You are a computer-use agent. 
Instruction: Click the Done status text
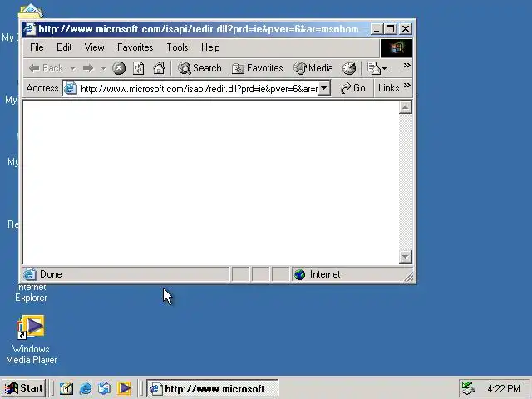51,274
